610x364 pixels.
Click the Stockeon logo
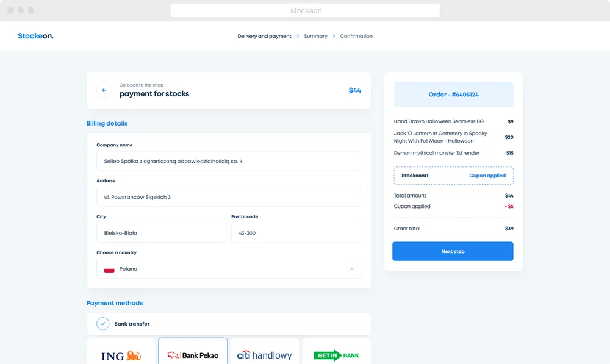pyautogui.click(x=35, y=36)
